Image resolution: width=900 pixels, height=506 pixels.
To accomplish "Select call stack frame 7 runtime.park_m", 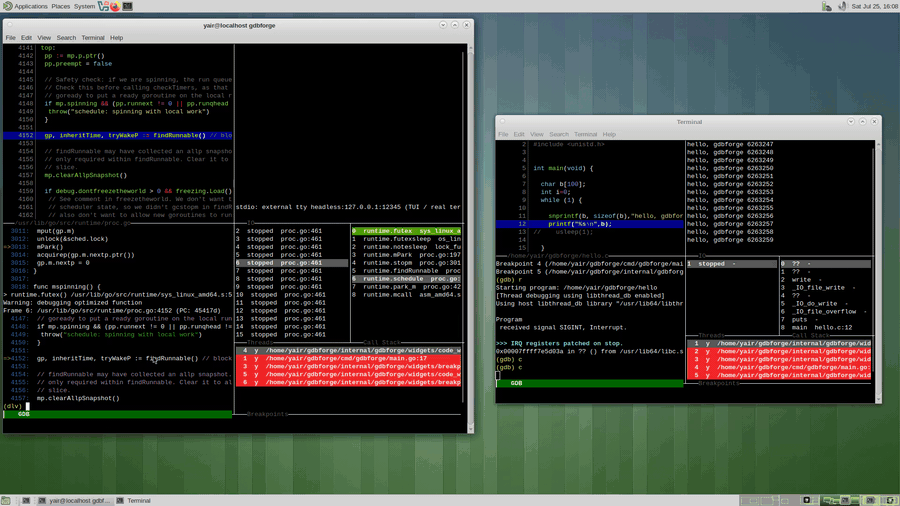I will pyautogui.click(x=406, y=287).
